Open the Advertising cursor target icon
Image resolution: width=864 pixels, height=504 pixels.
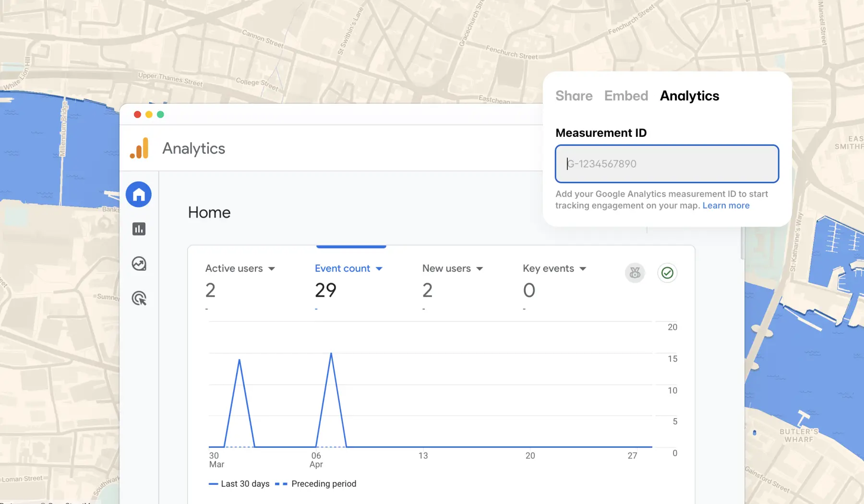(x=139, y=298)
